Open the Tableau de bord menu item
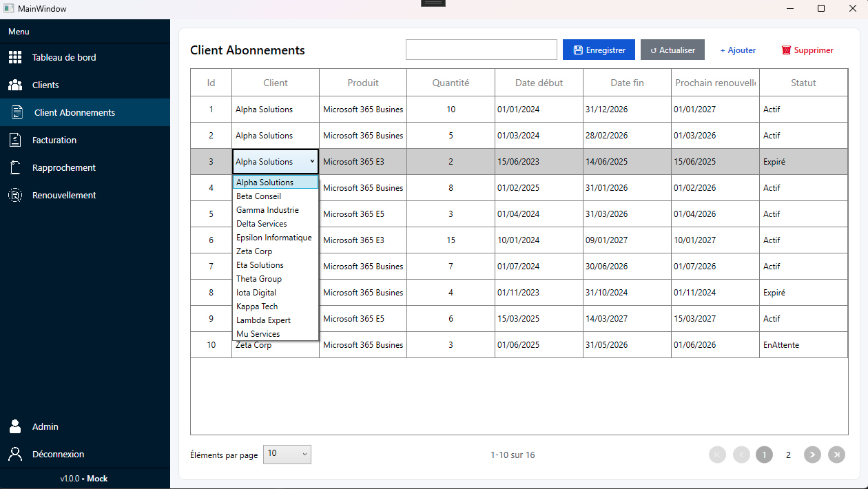This screenshot has width=868, height=489. [x=85, y=57]
